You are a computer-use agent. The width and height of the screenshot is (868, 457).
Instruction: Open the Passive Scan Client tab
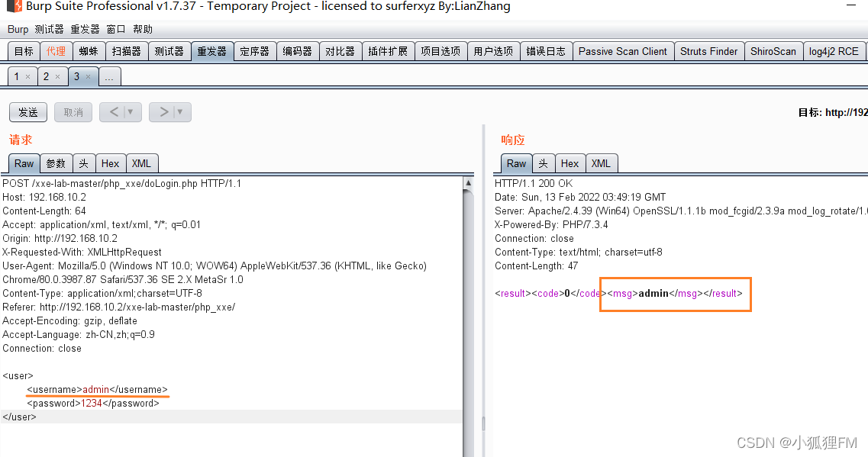coord(623,51)
